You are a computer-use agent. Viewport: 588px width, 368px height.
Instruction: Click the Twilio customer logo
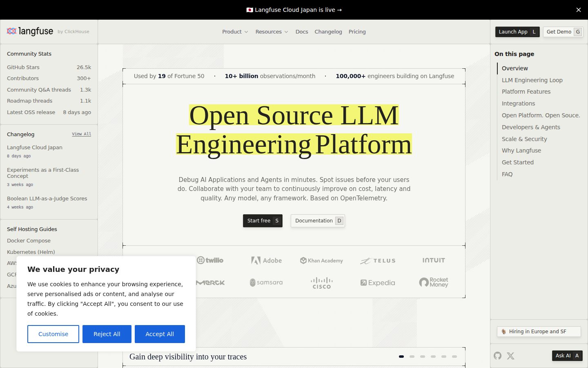tap(210, 260)
